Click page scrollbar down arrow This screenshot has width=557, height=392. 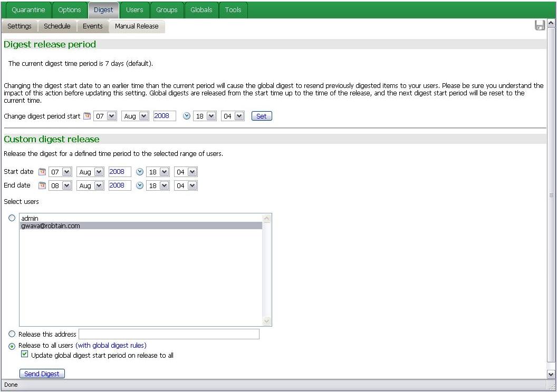[551, 374]
